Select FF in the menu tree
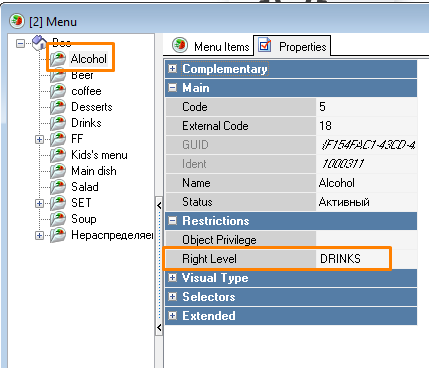 click(x=77, y=139)
